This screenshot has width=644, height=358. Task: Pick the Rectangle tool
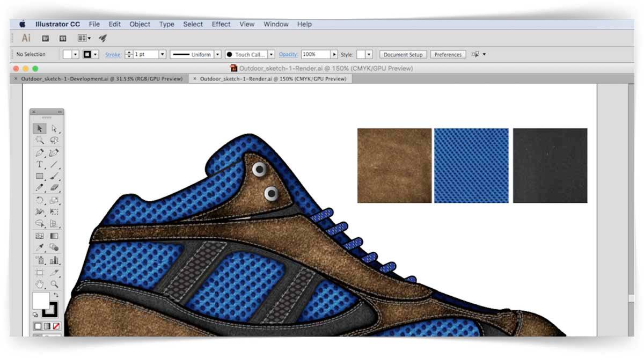point(40,177)
